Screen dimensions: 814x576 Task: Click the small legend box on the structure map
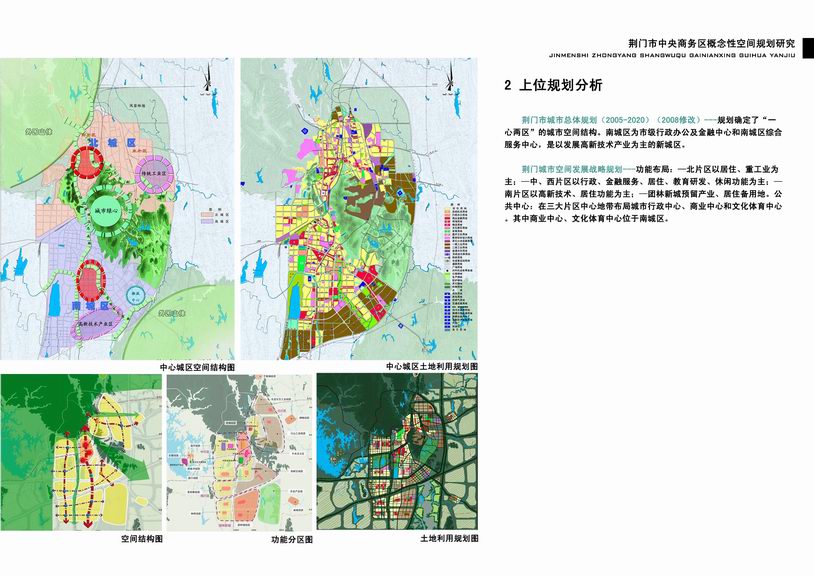click(216, 217)
